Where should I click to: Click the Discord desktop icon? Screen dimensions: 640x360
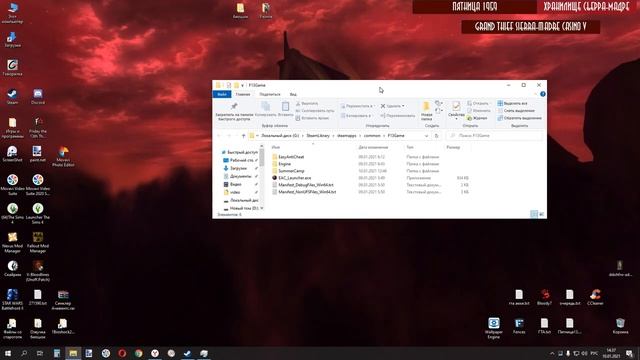[38, 97]
